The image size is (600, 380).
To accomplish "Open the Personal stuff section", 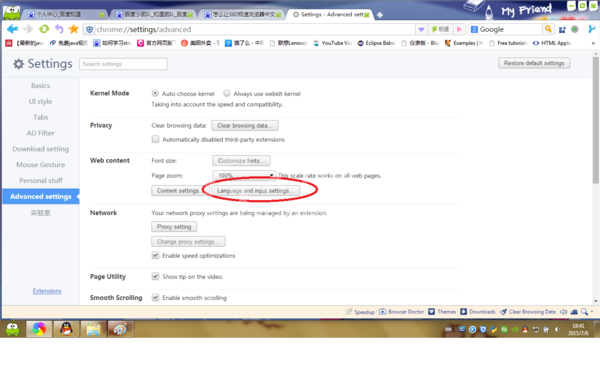I will pos(41,181).
